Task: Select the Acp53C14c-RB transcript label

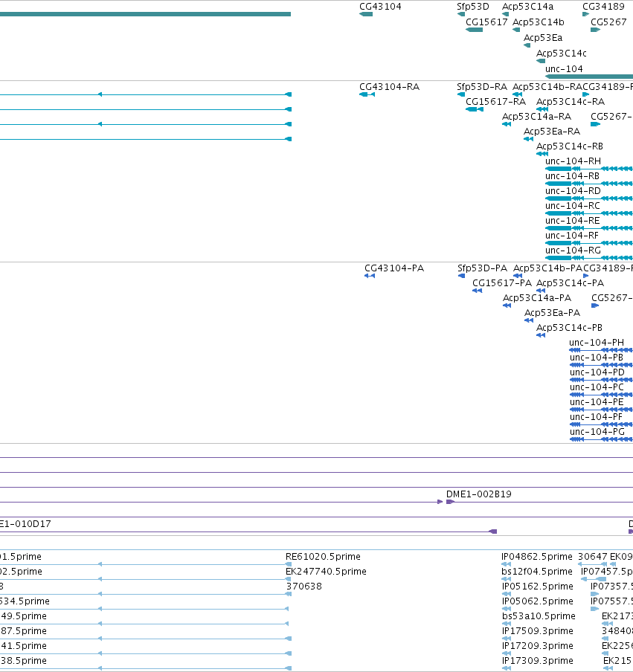Action: [570, 146]
